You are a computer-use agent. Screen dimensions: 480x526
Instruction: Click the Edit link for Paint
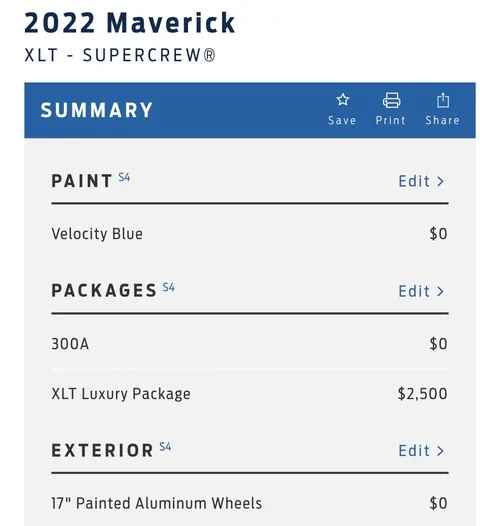tap(414, 181)
